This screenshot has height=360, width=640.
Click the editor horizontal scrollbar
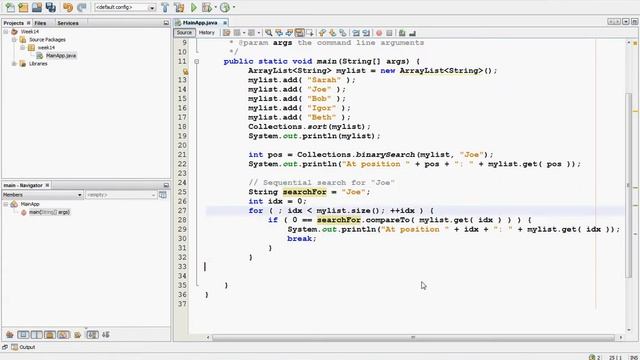coord(413,338)
